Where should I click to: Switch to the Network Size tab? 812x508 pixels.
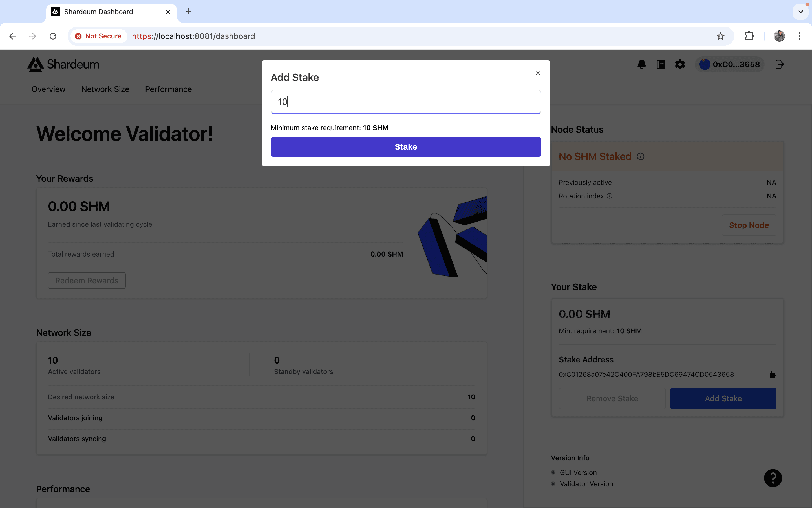point(105,89)
